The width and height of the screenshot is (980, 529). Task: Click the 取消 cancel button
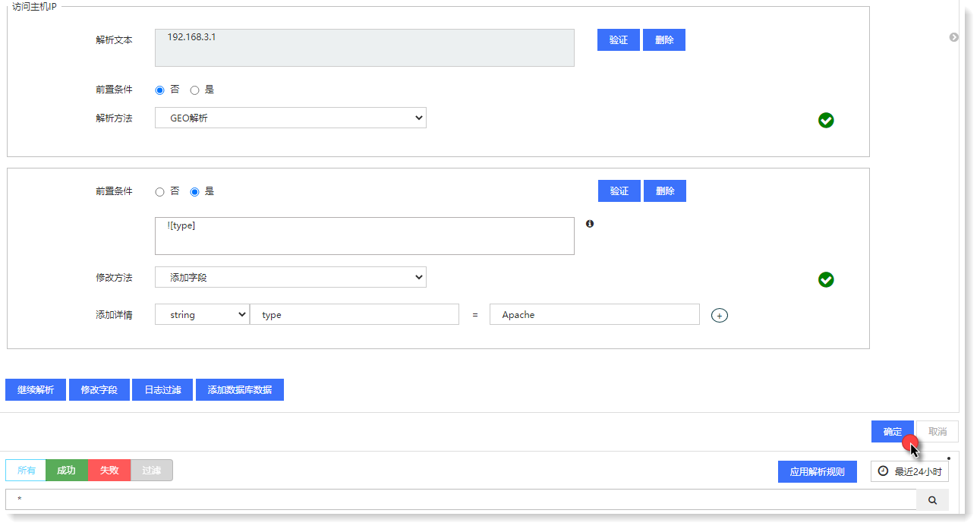coord(937,432)
